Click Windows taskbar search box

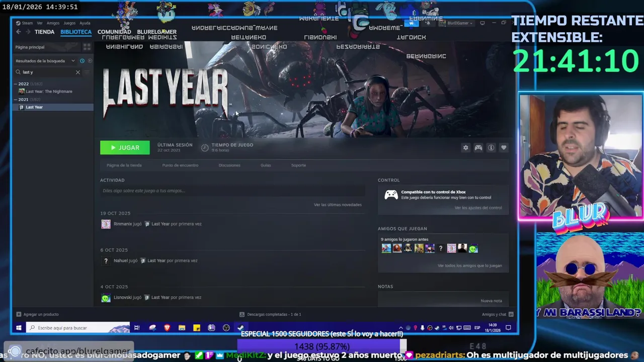pos(77,328)
